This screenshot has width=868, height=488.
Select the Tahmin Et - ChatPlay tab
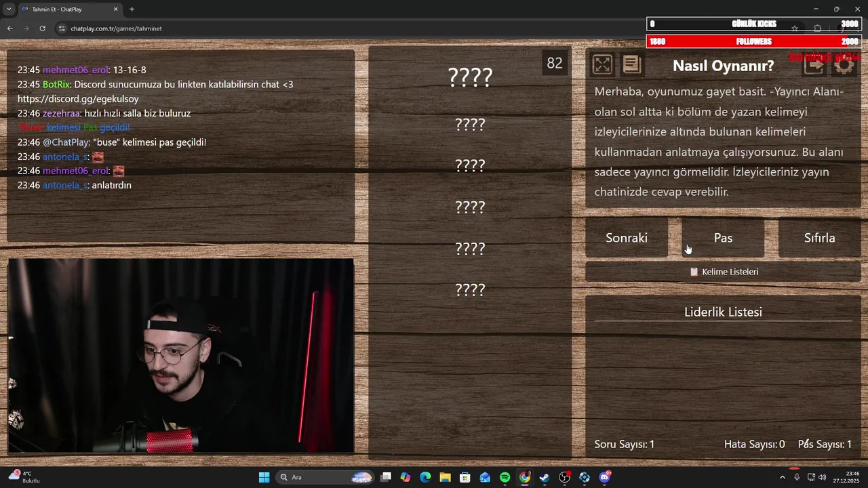click(x=70, y=9)
